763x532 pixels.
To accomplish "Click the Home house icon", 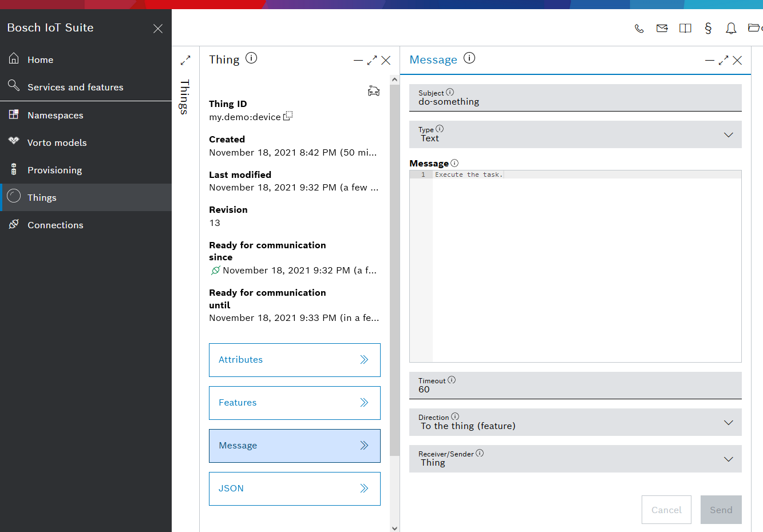I will pyautogui.click(x=14, y=58).
